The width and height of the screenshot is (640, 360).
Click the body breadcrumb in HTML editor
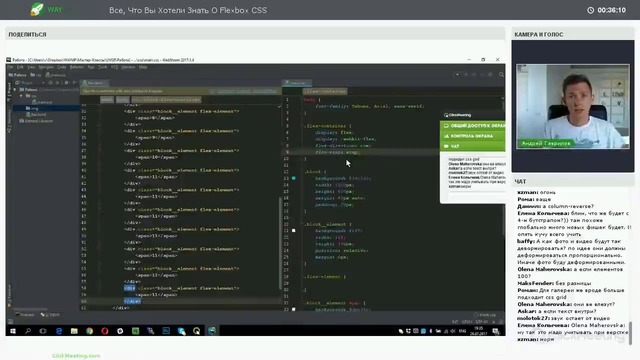point(122,100)
